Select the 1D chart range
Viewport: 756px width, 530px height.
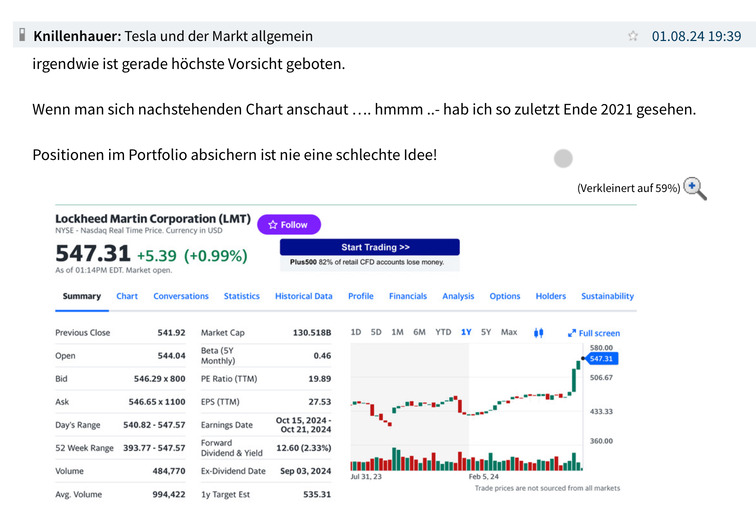(356, 332)
